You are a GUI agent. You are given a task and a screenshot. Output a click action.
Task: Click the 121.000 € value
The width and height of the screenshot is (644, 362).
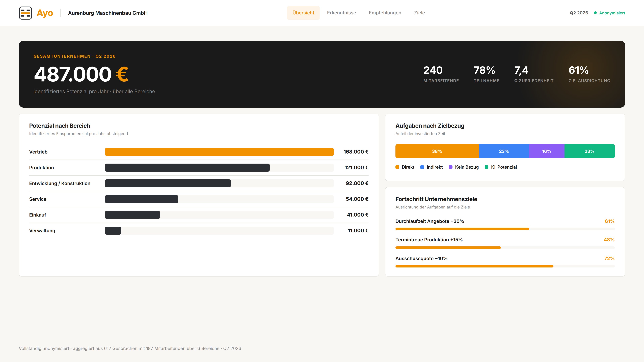(357, 167)
